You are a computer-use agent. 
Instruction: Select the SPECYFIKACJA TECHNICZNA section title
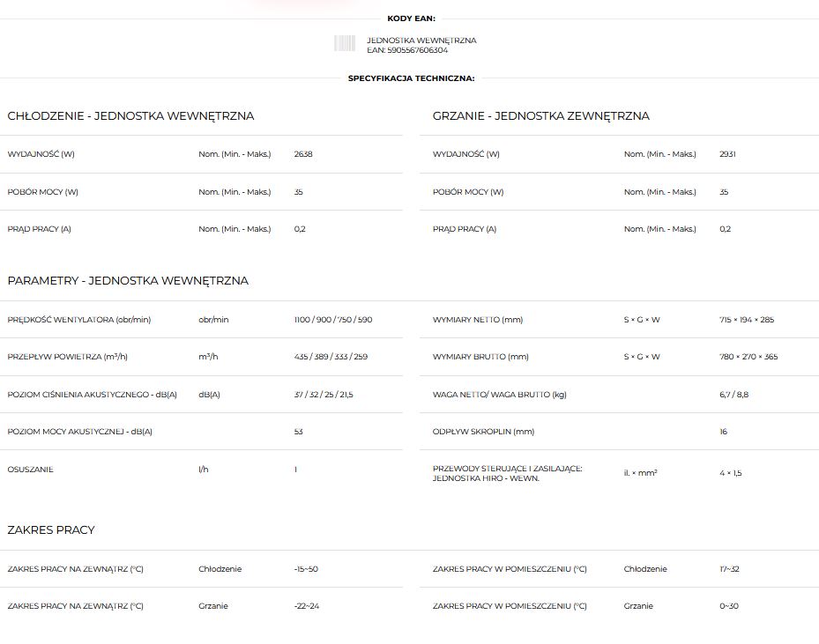[x=411, y=78]
